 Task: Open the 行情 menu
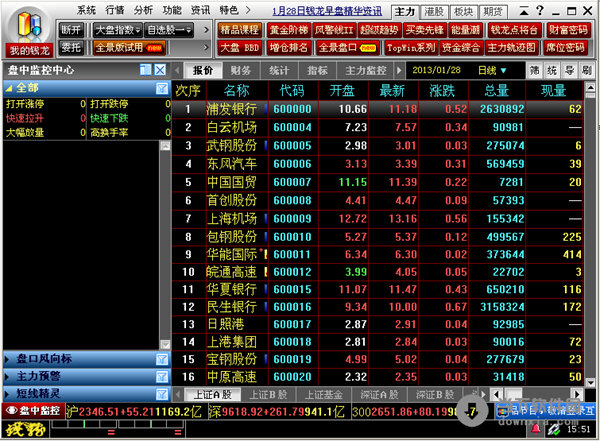(x=115, y=10)
